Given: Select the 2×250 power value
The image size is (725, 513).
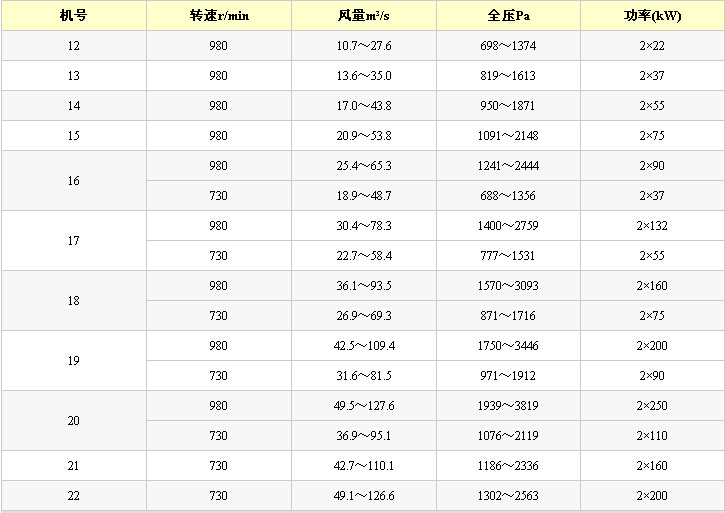Looking at the screenshot, I should 652,406.
